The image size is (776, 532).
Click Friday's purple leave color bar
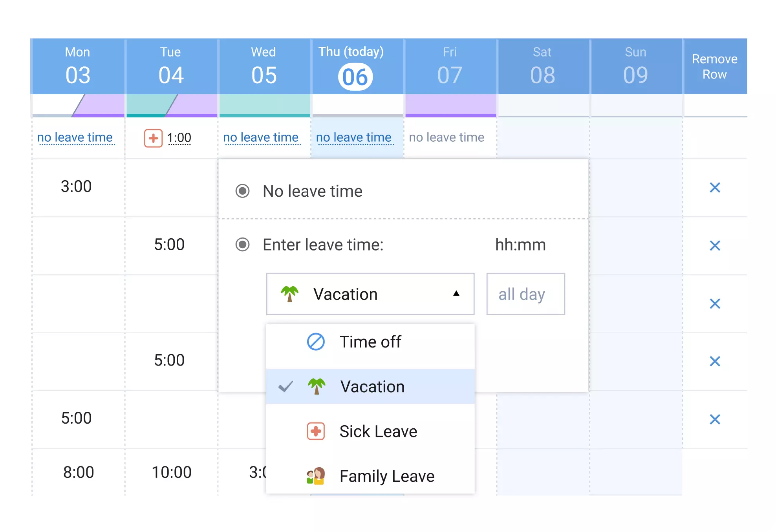450,106
